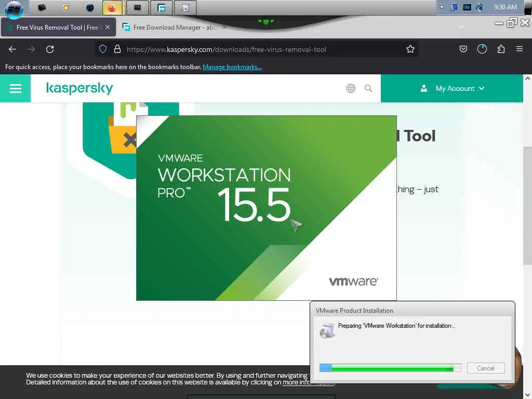Open the Firefox account icon
Screen dimensions: 532x399
pyautogui.click(x=482, y=49)
